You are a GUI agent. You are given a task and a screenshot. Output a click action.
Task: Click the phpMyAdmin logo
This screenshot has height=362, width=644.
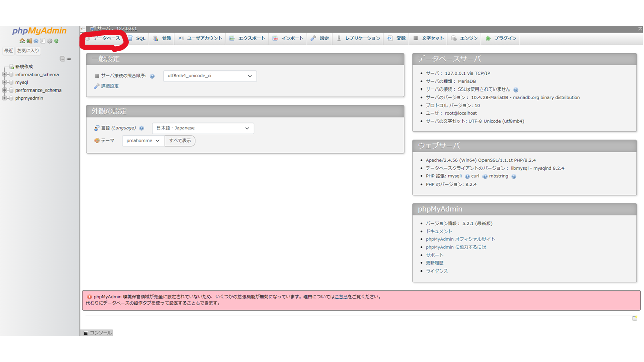click(x=40, y=31)
